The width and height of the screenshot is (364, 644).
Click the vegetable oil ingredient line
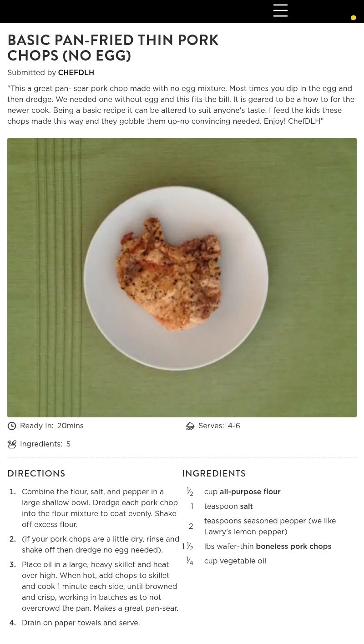(235, 561)
